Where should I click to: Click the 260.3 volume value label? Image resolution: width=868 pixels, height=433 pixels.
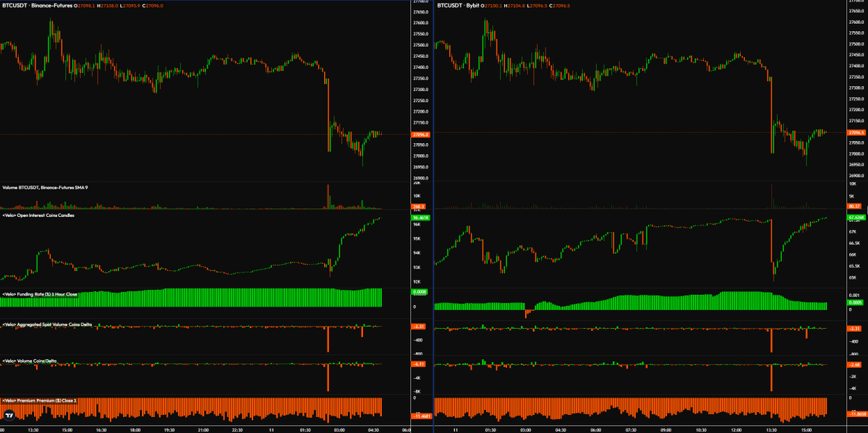coord(418,207)
